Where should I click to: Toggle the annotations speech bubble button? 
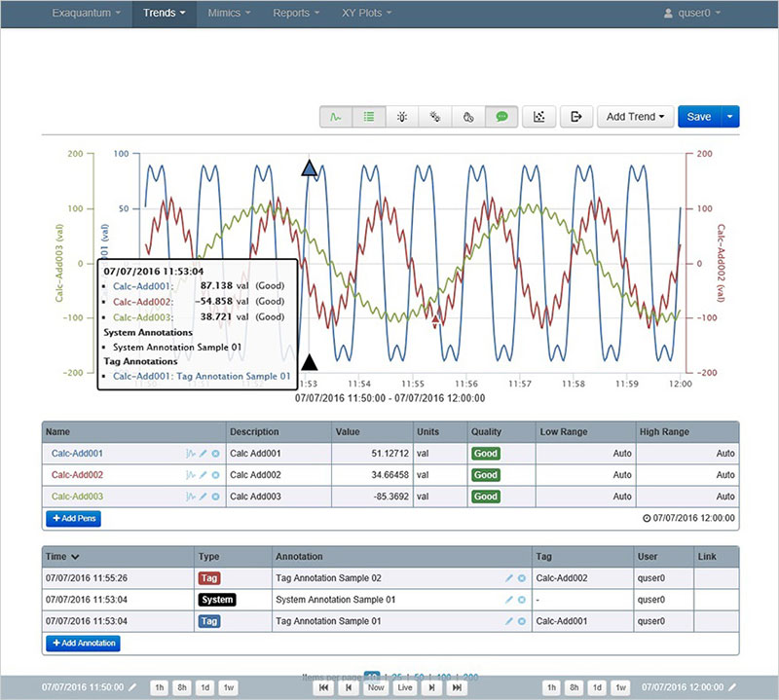point(501,117)
